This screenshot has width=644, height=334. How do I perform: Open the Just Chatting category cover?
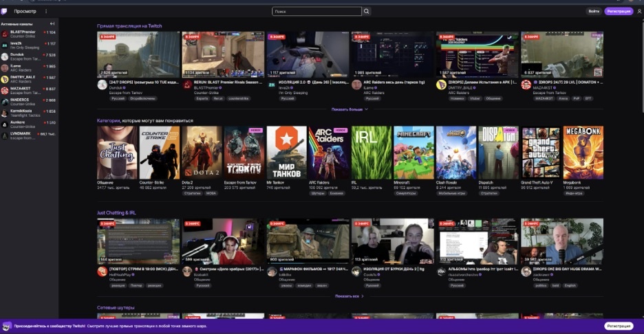[x=117, y=153]
